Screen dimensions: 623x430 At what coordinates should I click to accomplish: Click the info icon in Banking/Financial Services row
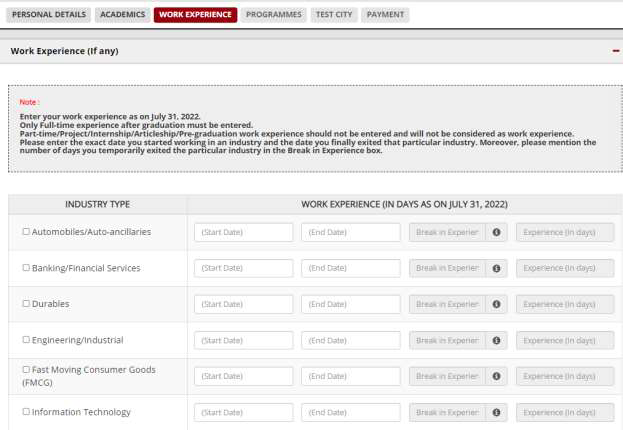496,268
